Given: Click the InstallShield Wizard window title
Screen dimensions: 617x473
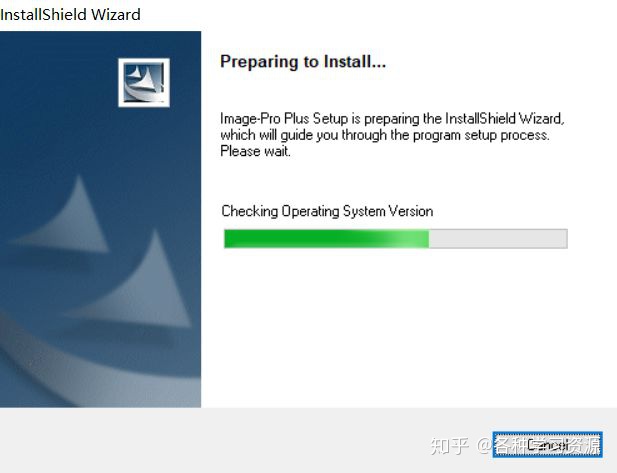Looking at the screenshot, I should click(70, 15).
